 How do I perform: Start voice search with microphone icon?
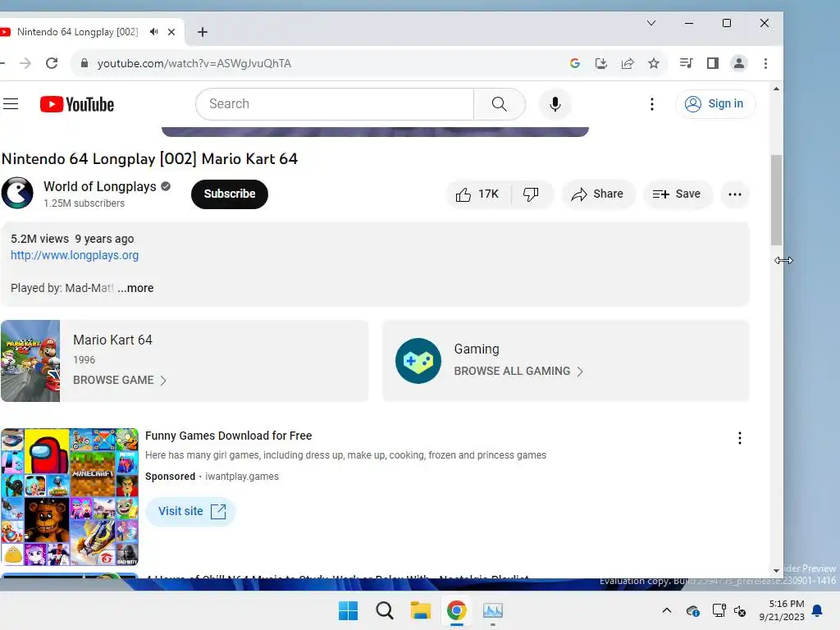555,104
